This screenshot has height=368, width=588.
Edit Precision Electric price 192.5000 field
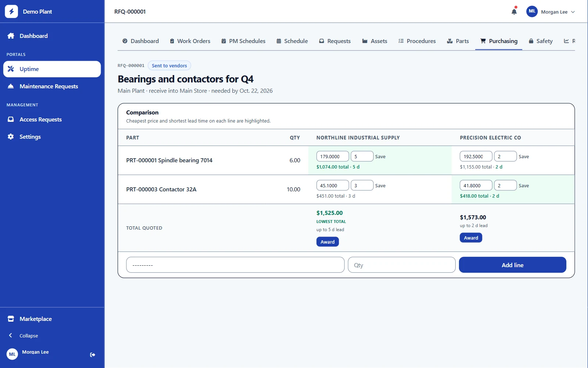476,156
